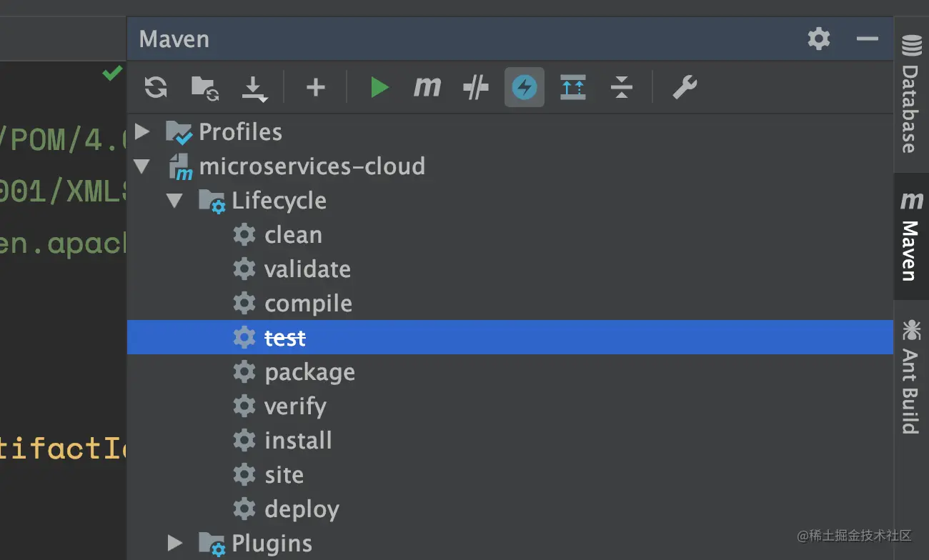Select the install lifecycle goal

pyautogui.click(x=298, y=440)
